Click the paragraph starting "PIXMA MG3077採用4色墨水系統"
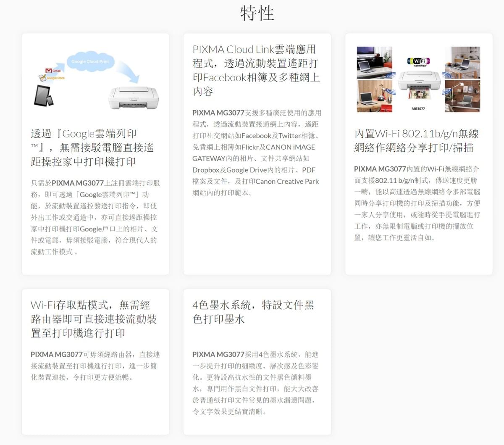The image size is (504, 445). [256, 383]
